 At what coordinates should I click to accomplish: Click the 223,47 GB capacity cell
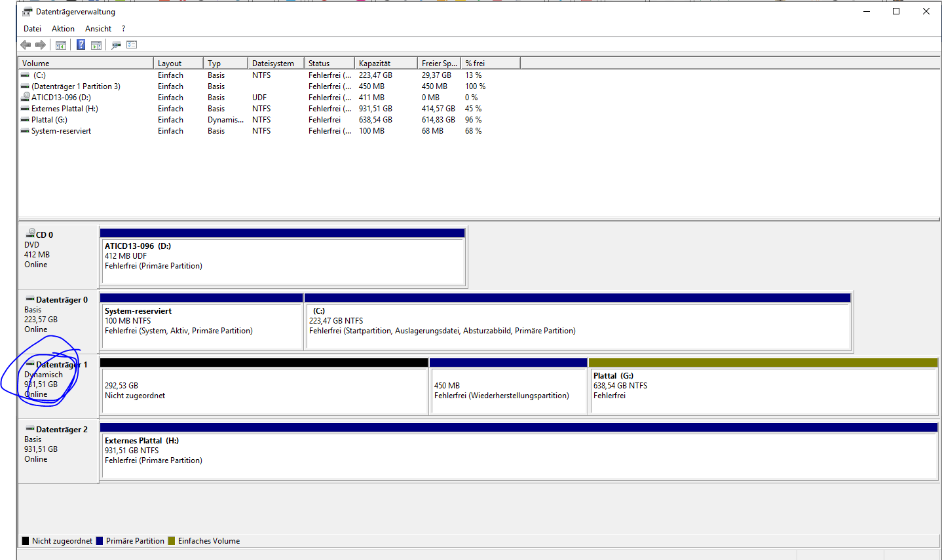(x=375, y=75)
